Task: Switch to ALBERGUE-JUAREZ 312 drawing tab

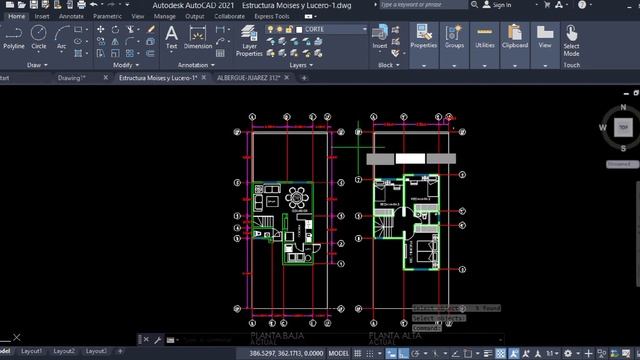Action: pos(248,78)
